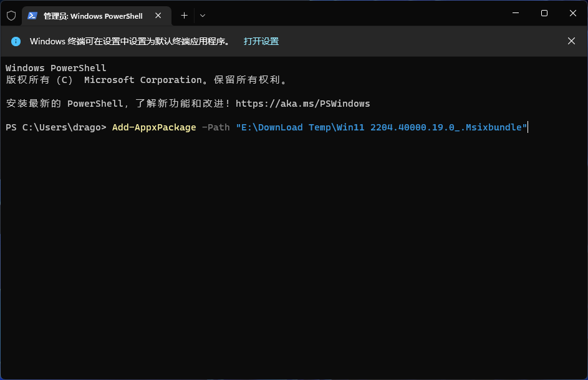Viewport: 588px width, 380px height.
Task: Click the blue info icon in the banner
Action: 16,41
